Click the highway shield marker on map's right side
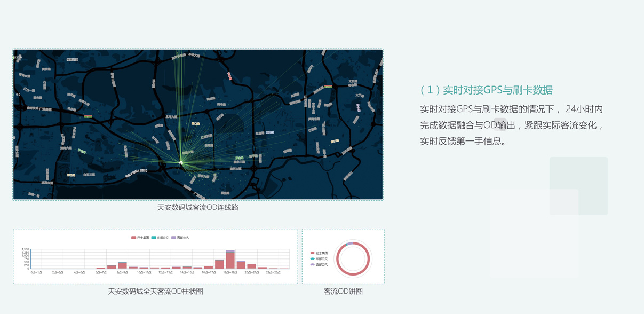 tap(328, 86)
